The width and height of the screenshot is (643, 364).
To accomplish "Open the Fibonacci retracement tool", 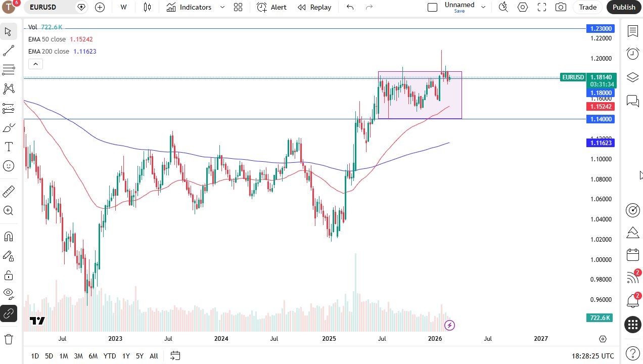I will pos(9,70).
